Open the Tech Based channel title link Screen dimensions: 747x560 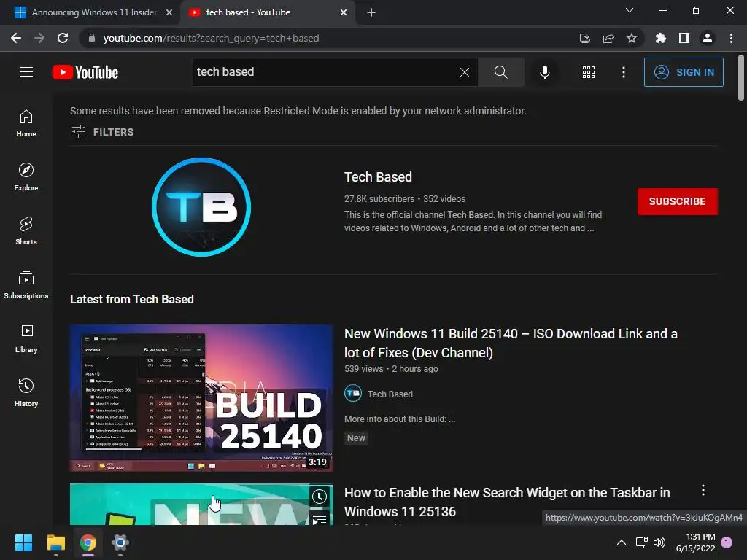tap(379, 177)
